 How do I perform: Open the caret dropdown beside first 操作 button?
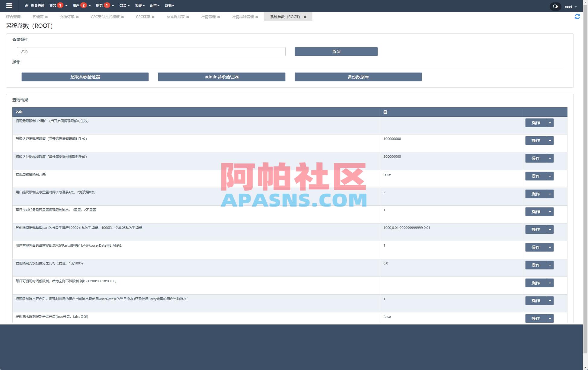coord(550,123)
